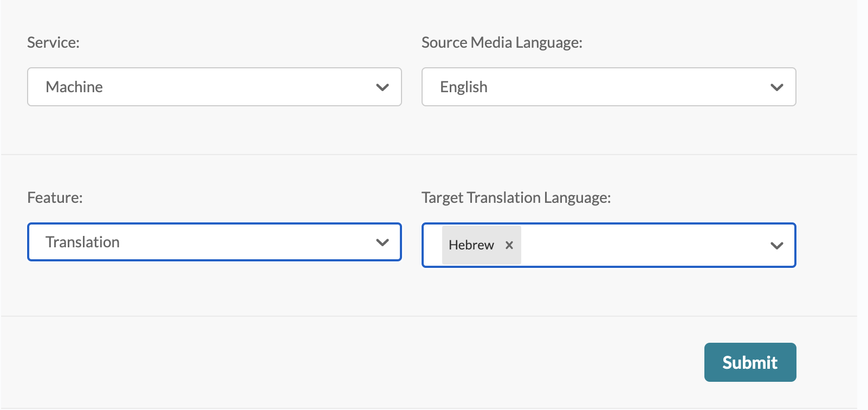The height and width of the screenshot is (410, 868).
Task: Click the "Target Translation Language:" label
Action: (516, 197)
